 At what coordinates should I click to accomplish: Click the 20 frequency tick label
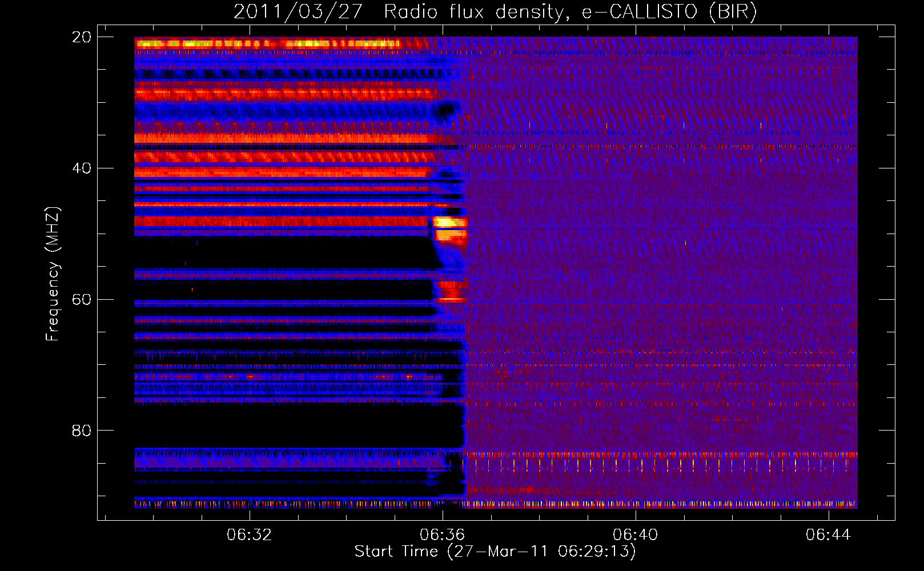pyautogui.click(x=82, y=37)
